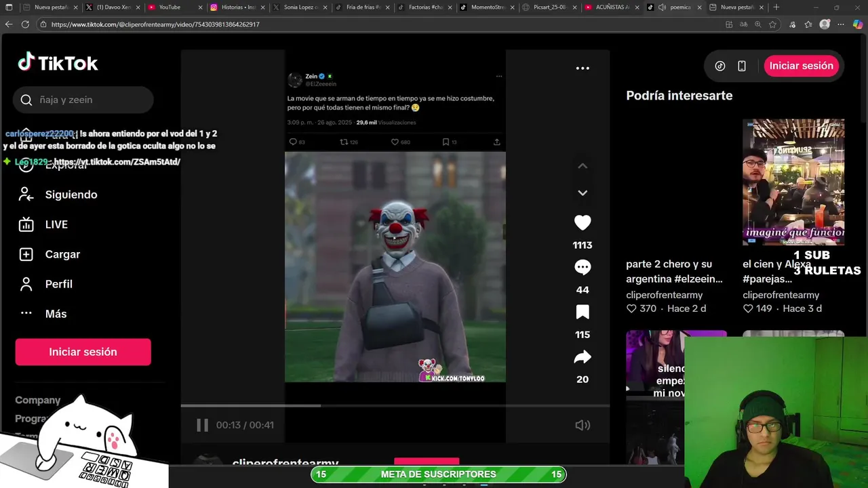
Task: Click the tab actions icon at far left
Action: click(8, 7)
